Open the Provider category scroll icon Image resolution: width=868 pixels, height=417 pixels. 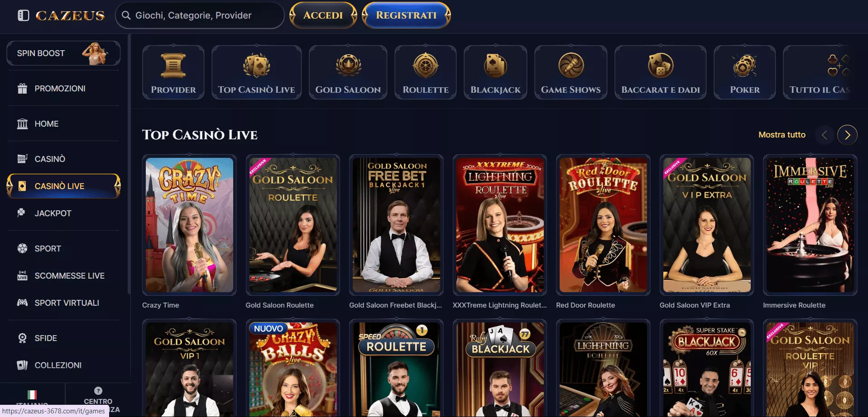pos(173,66)
